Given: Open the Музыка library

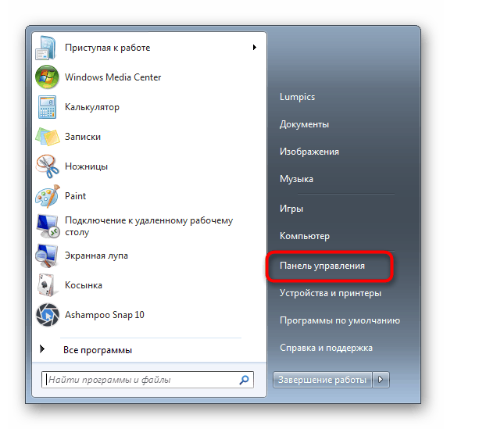Looking at the screenshot, I should click(296, 179).
